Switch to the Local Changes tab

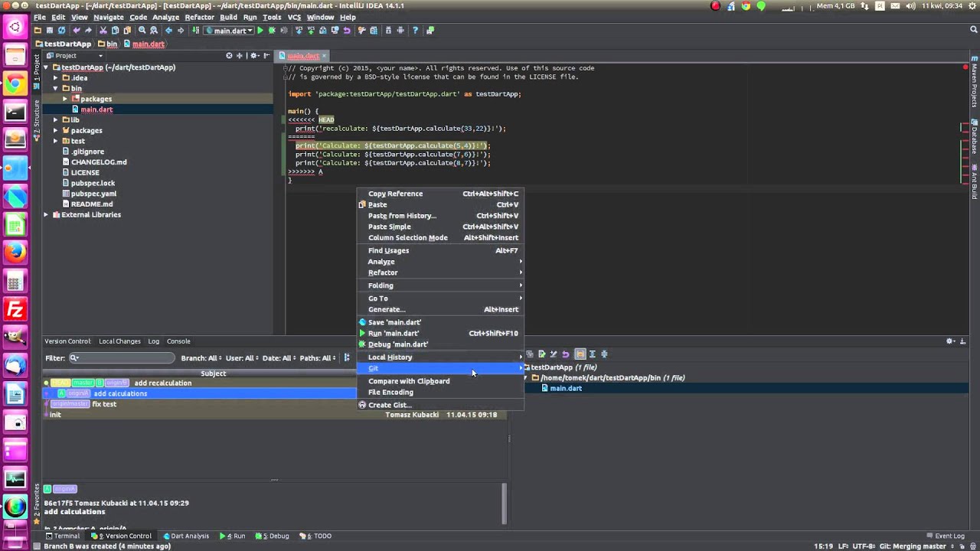(119, 341)
